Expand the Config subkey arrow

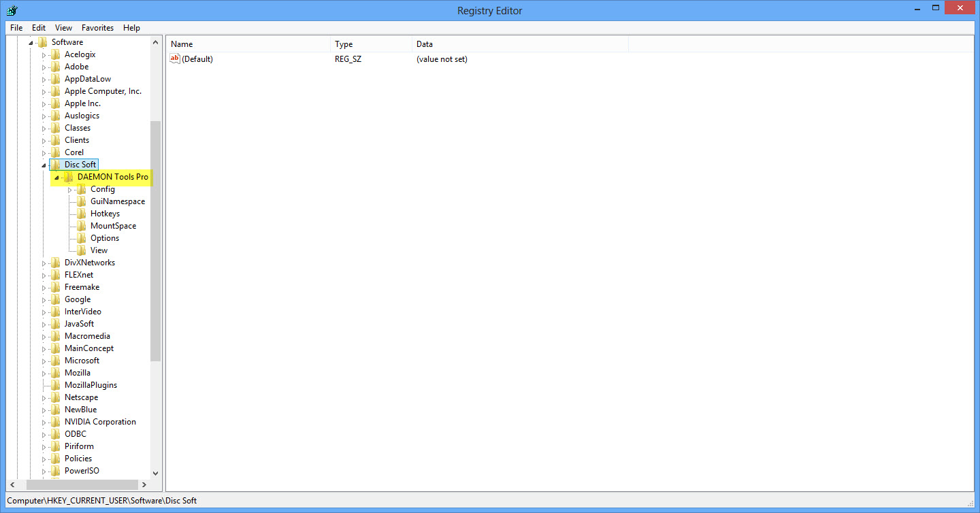[x=70, y=190]
